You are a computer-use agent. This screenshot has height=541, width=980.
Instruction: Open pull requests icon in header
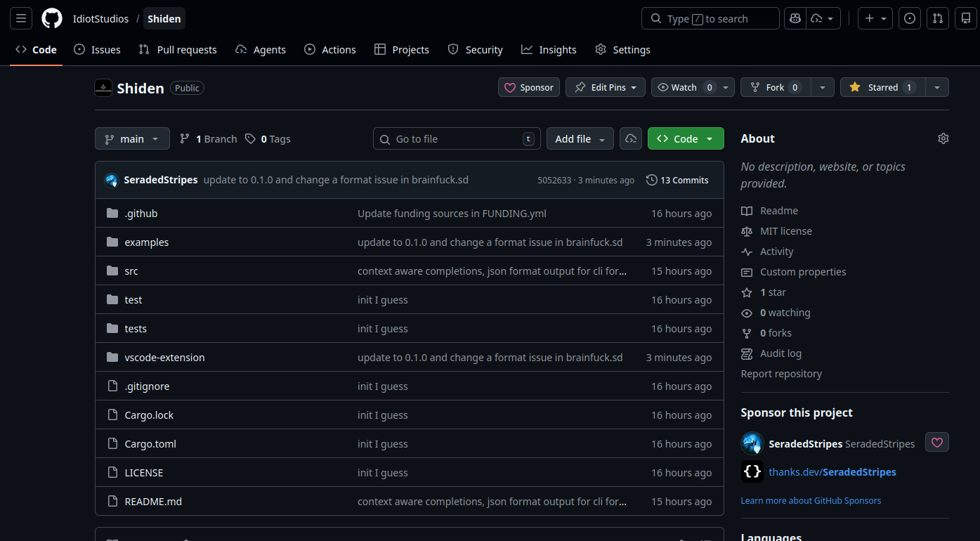tap(938, 19)
